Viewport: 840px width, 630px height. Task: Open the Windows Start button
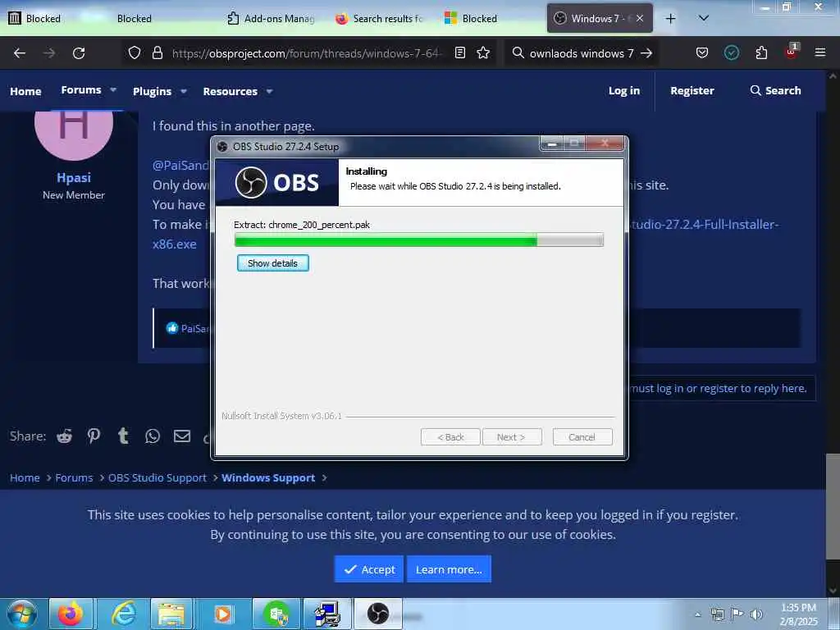22,614
